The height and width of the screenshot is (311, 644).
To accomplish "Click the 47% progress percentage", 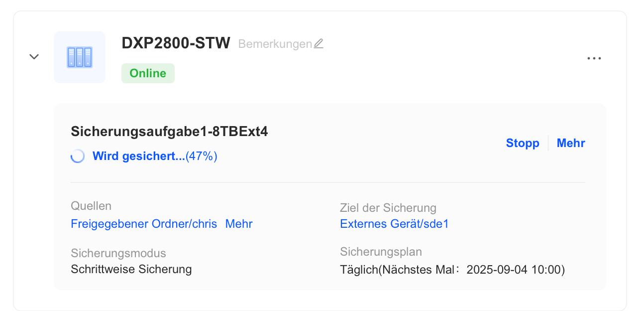I will point(202,156).
